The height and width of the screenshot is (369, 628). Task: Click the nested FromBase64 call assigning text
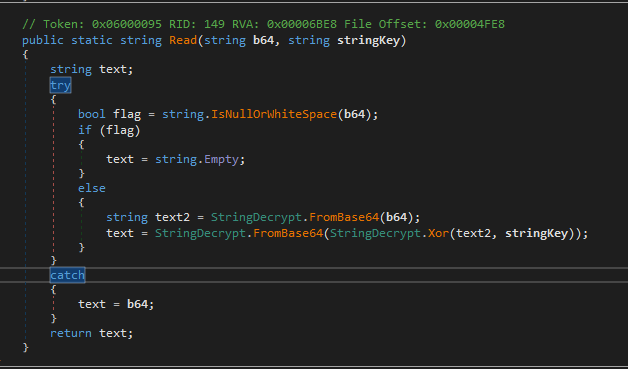(288, 233)
